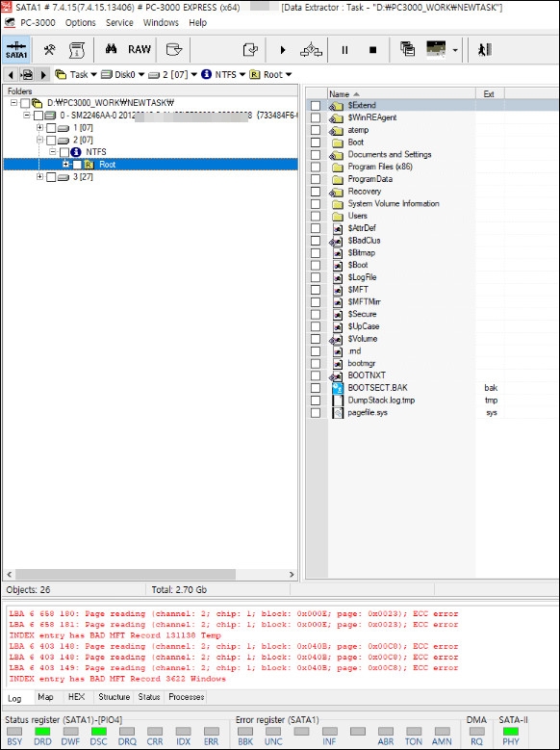Viewport: 560px width, 750px height.
Task: Click the disk image cylinder icon
Action: point(173,49)
